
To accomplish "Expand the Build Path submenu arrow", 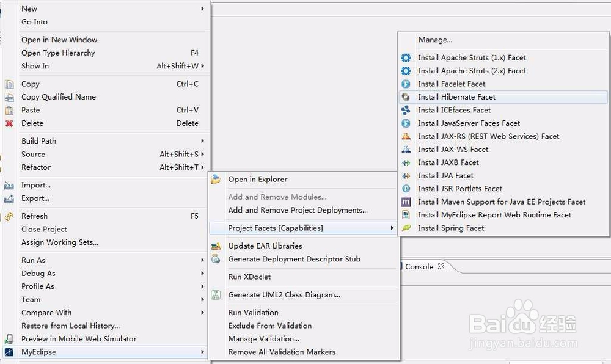I will (203, 141).
